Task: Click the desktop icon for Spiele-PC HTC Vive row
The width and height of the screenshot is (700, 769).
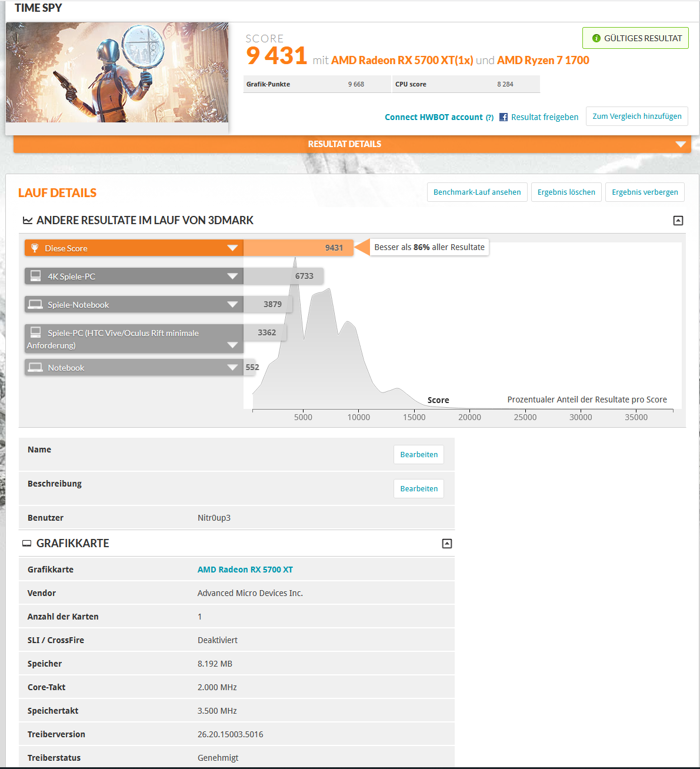Action: [36, 332]
